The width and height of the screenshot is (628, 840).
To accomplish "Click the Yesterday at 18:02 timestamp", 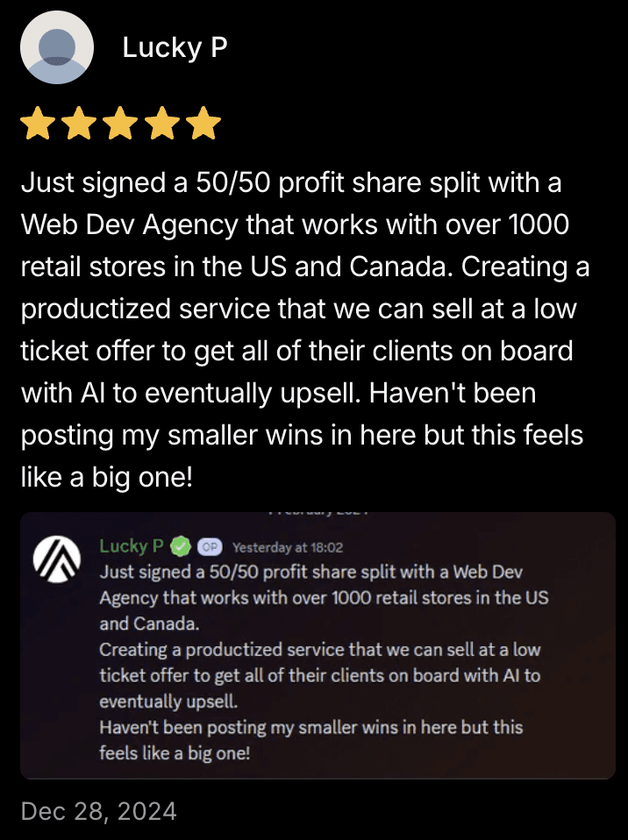I will [288, 547].
